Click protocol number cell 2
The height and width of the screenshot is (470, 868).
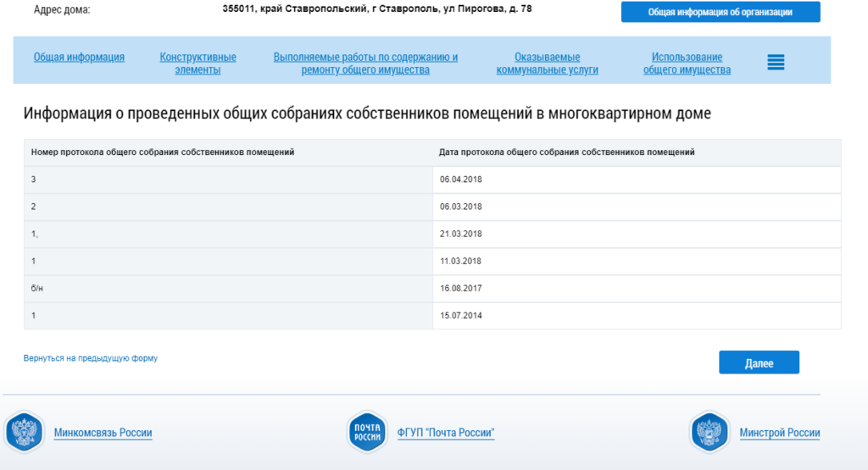point(228,207)
